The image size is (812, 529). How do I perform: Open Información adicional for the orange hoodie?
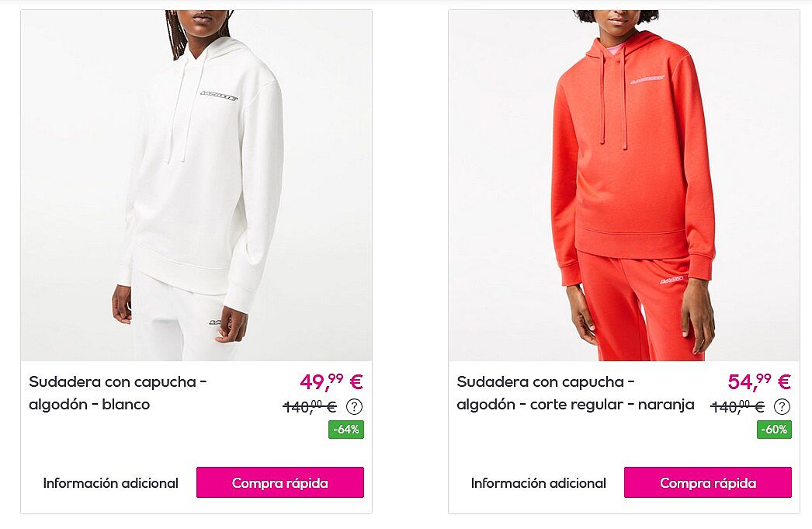[538, 483]
